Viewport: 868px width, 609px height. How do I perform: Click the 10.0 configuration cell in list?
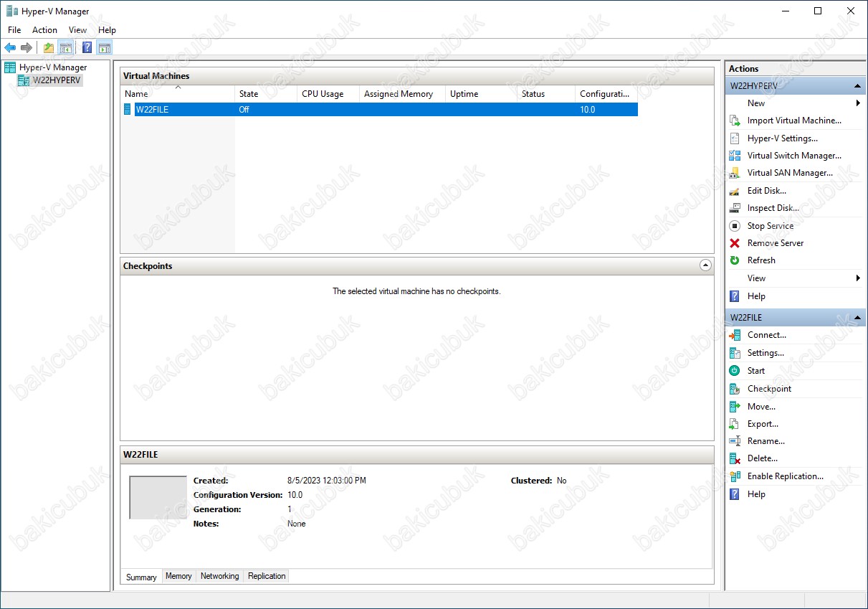588,110
